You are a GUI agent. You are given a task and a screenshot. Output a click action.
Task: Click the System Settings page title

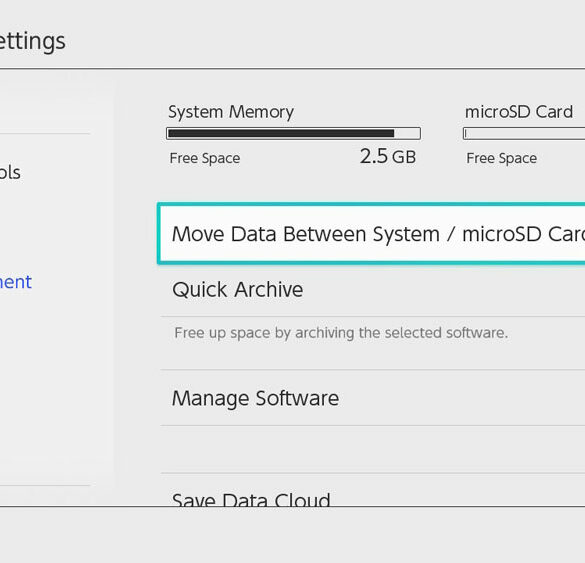point(32,41)
